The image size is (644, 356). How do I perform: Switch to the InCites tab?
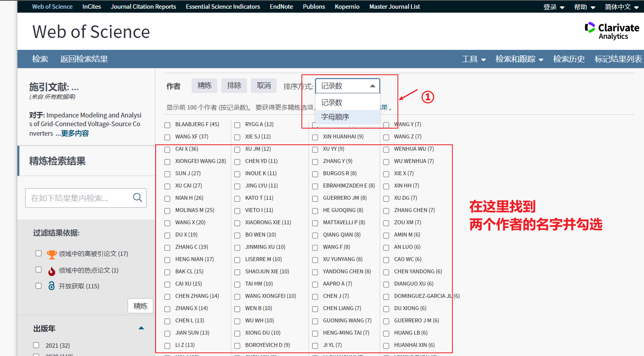92,6
